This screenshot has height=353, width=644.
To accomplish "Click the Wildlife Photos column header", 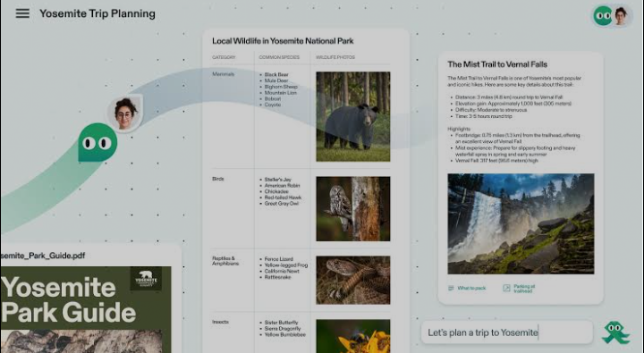I will [x=335, y=57].
